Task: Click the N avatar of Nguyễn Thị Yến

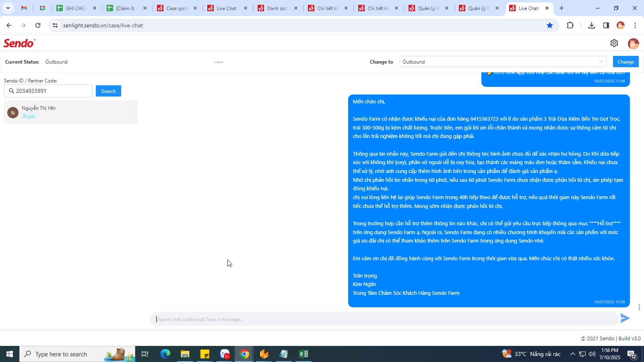Action: point(13,113)
